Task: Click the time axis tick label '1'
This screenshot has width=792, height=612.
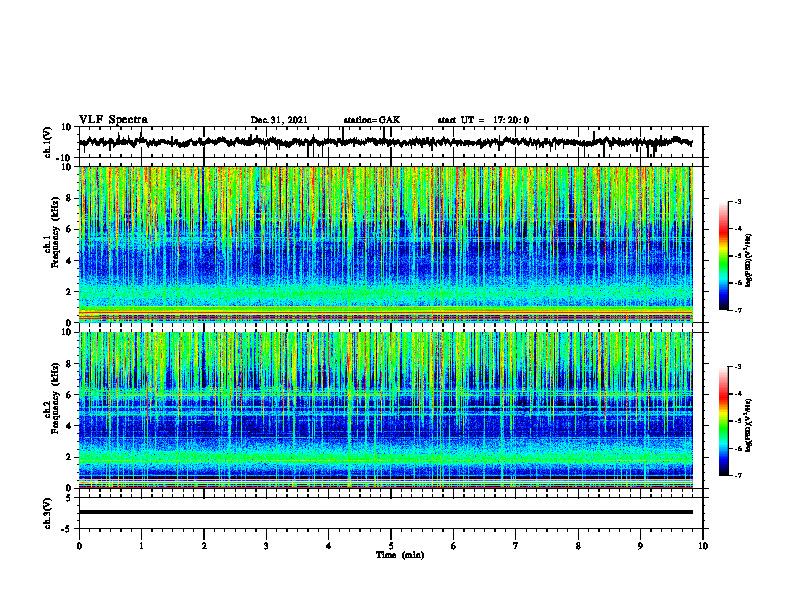Action: [141, 546]
